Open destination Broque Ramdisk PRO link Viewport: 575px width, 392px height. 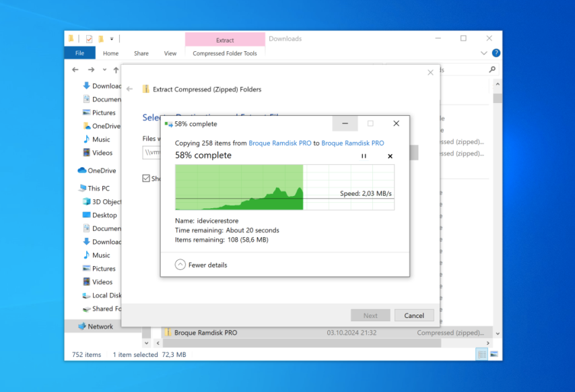(x=353, y=143)
